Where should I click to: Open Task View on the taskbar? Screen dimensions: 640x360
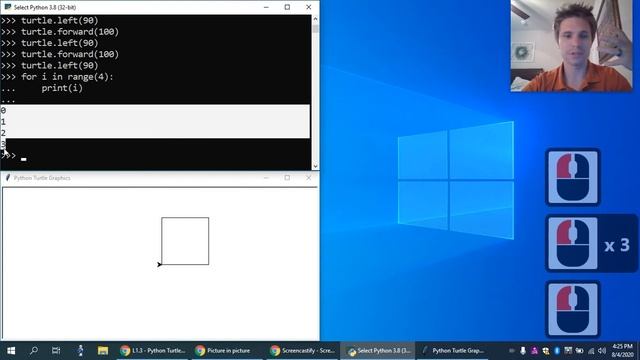tap(56, 351)
